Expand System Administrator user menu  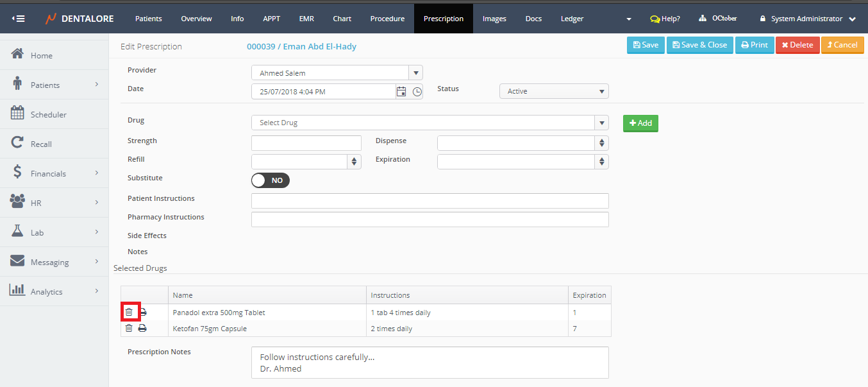[x=807, y=19]
